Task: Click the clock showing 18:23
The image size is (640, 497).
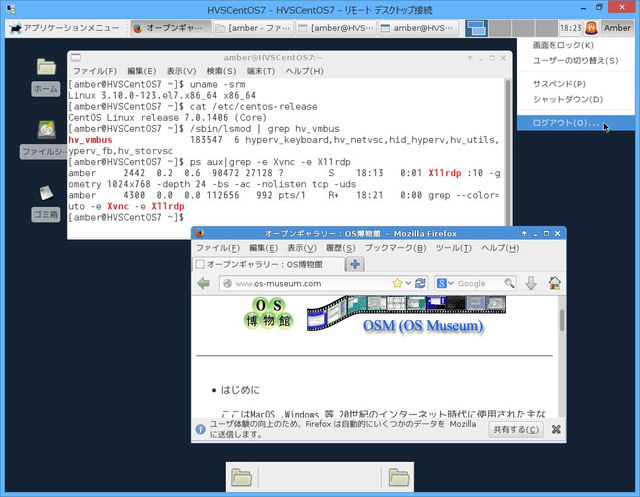Action: coord(570,28)
